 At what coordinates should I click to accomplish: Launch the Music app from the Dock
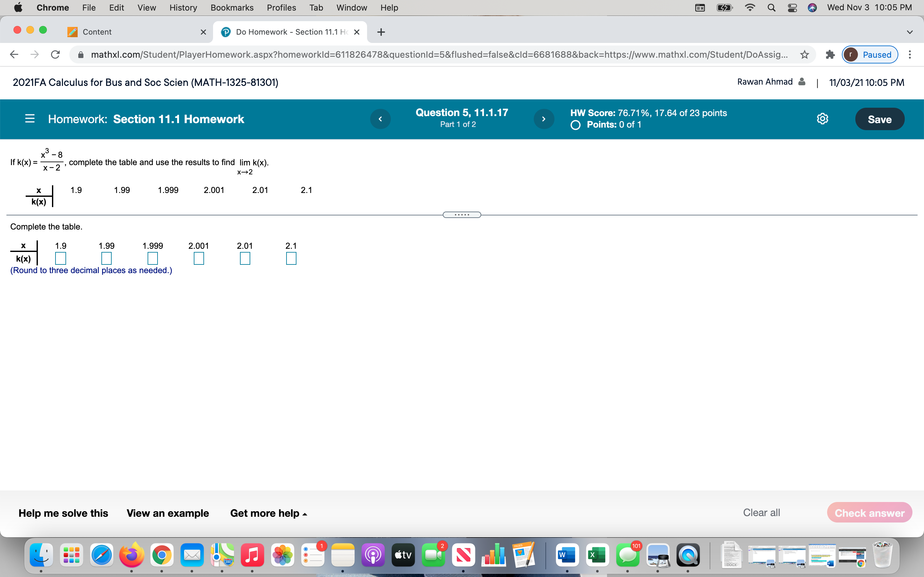point(252,555)
